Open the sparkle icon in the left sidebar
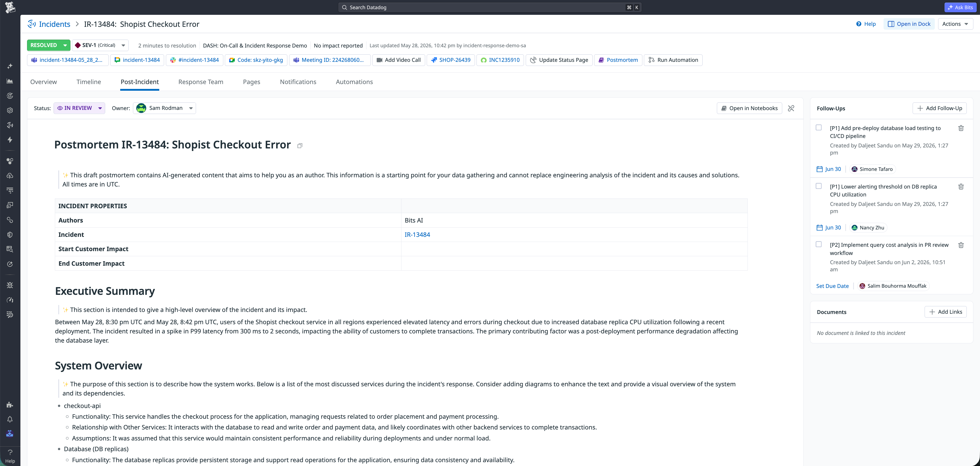This screenshot has height=466, width=980. 10,66
